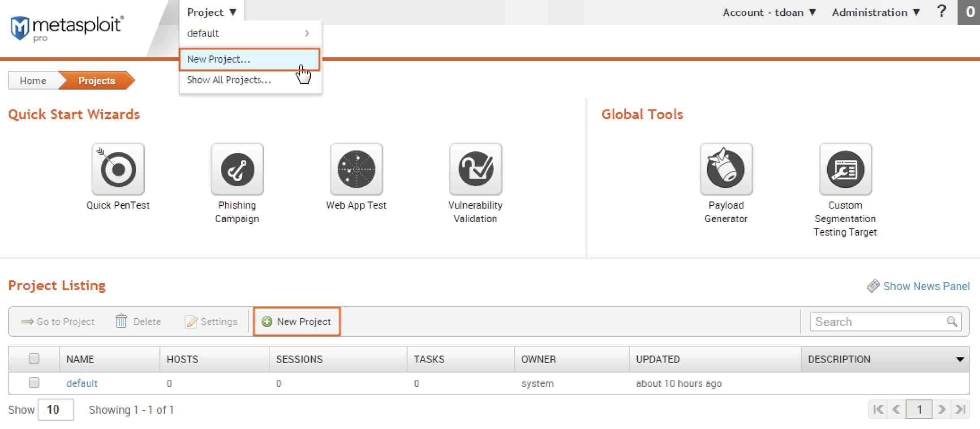Click the Payload Generator label
Viewport: 980px width, 429px height.
[x=726, y=212]
